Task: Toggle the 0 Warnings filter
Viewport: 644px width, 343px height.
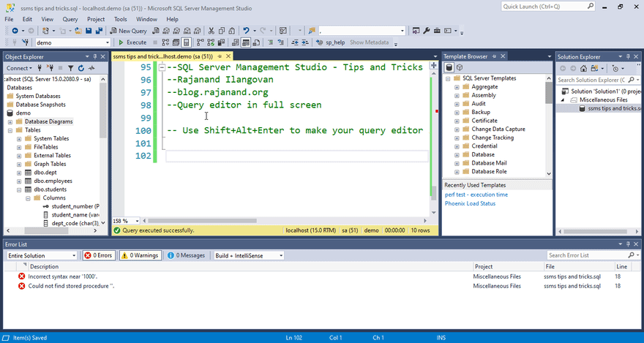Action: coord(141,255)
